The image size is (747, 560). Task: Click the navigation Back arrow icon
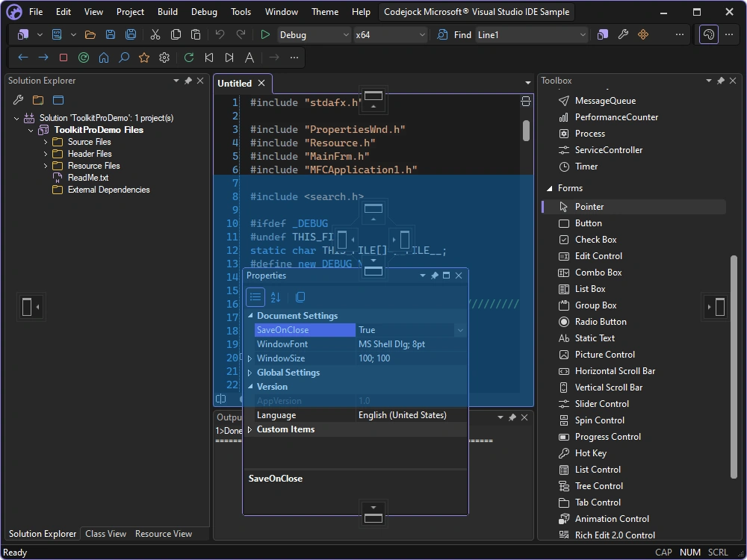[23, 57]
